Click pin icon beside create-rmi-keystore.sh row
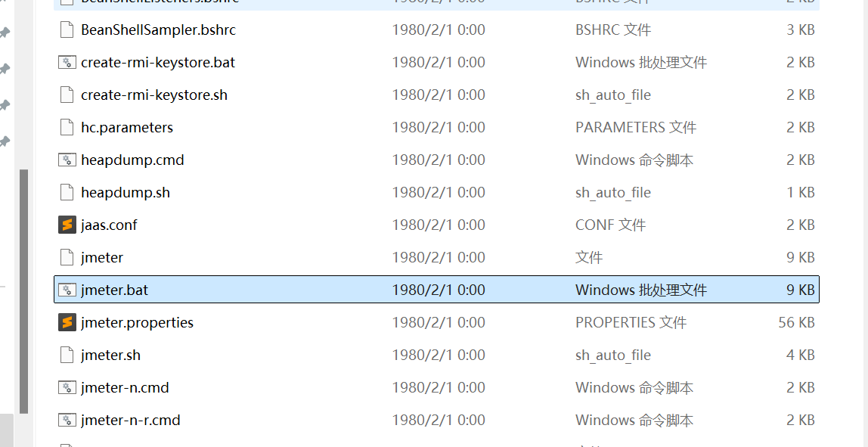The height and width of the screenshot is (447, 868). (5, 105)
